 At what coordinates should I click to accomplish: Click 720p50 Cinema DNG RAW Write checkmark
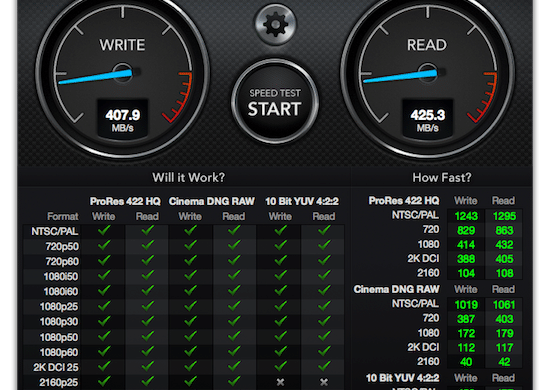click(x=190, y=246)
